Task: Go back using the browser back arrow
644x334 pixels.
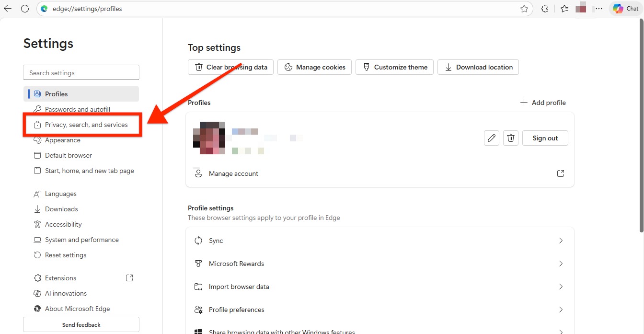Action: coord(8,9)
